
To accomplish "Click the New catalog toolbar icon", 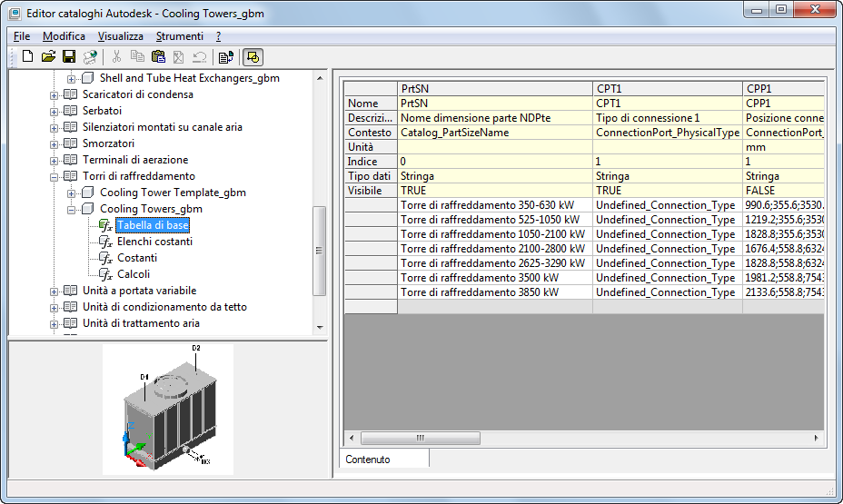I will coord(27,56).
